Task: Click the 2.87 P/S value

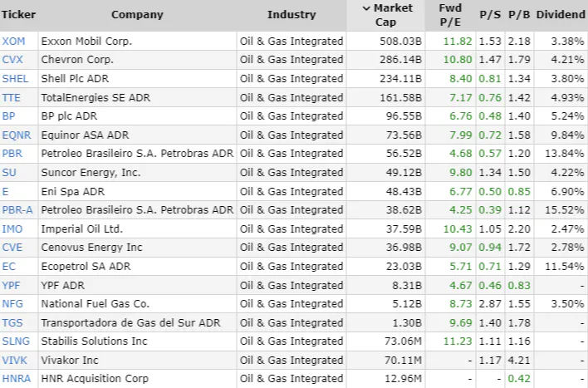Action: pos(490,303)
